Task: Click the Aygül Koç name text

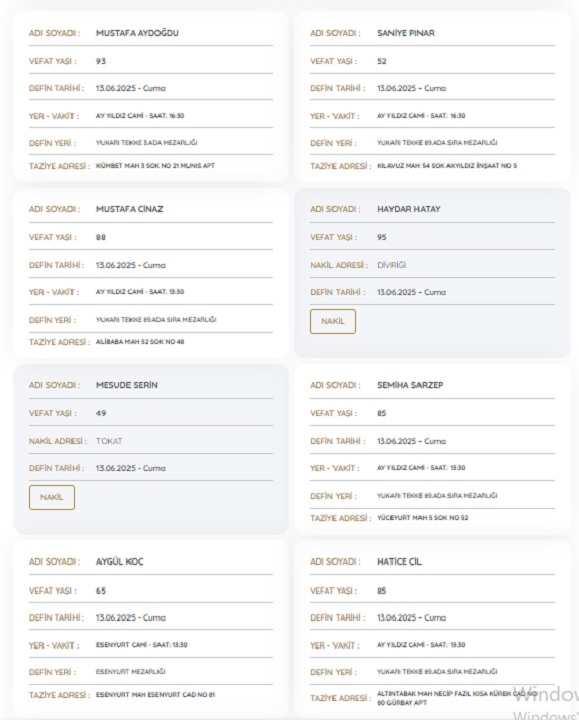Action: (x=119, y=562)
